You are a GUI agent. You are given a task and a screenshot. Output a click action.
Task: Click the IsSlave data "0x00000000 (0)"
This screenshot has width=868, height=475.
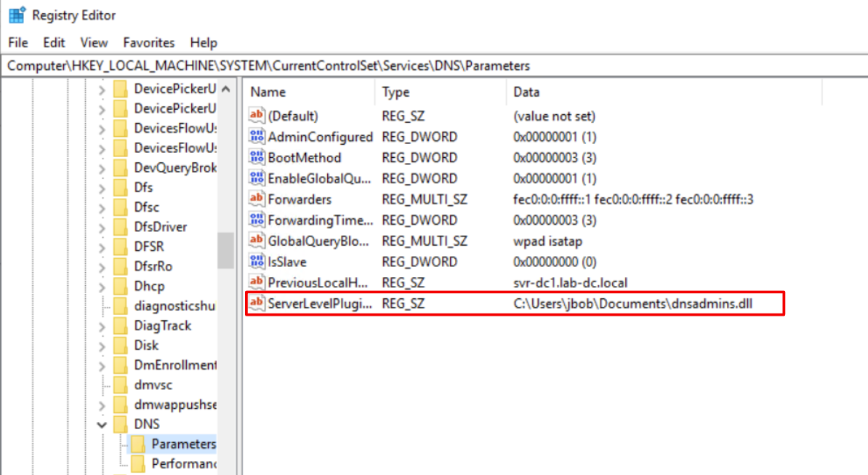[555, 262]
